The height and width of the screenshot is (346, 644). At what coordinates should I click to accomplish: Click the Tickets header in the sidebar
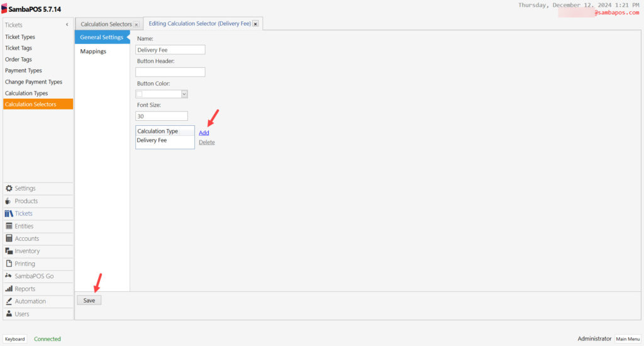14,25
